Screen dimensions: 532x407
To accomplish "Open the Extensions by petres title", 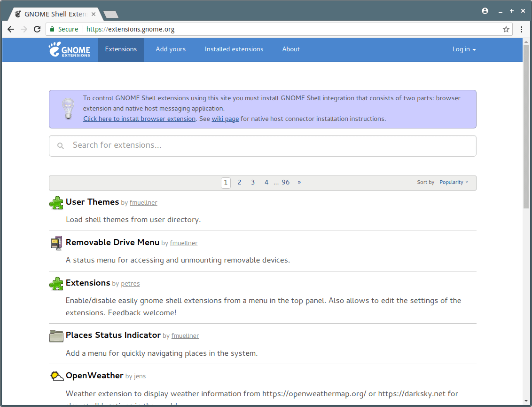I will point(88,283).
